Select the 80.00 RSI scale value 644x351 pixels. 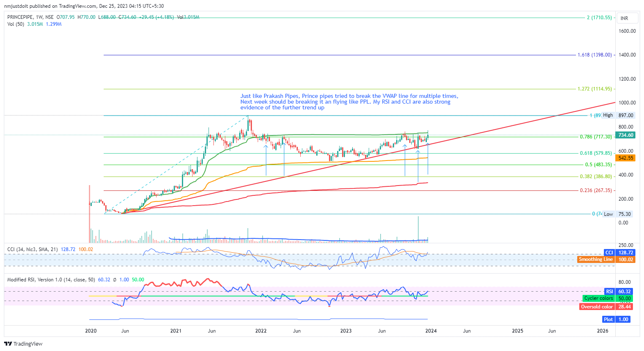(x=624, y=282)
